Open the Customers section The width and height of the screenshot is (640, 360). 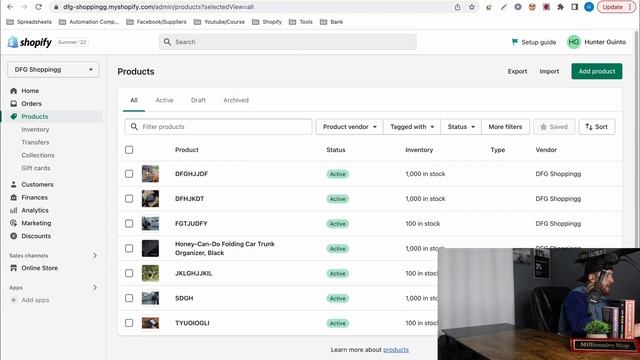(x=37, y=184)
